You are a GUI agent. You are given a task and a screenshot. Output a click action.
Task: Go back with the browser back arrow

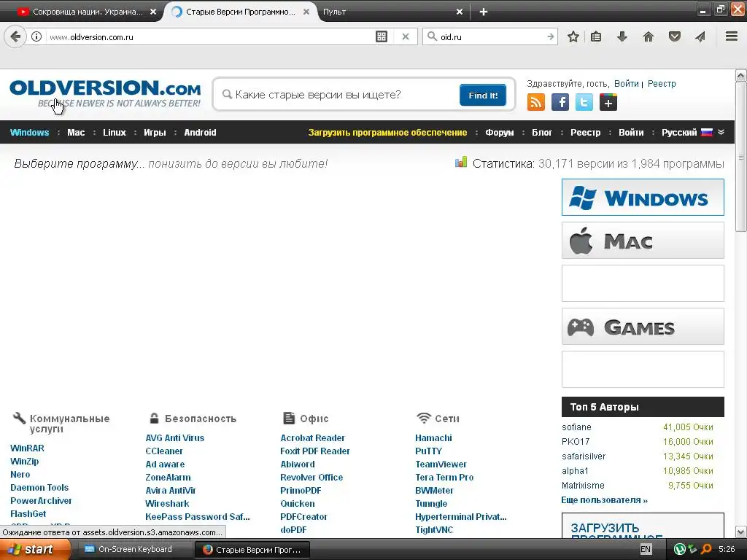pyautogui.click(x=15, y=36)
